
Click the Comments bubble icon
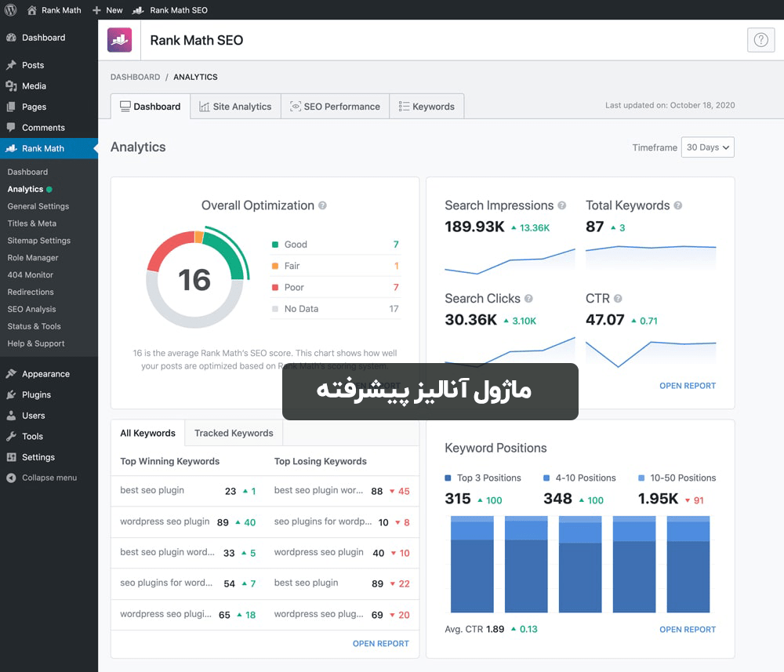11,127
